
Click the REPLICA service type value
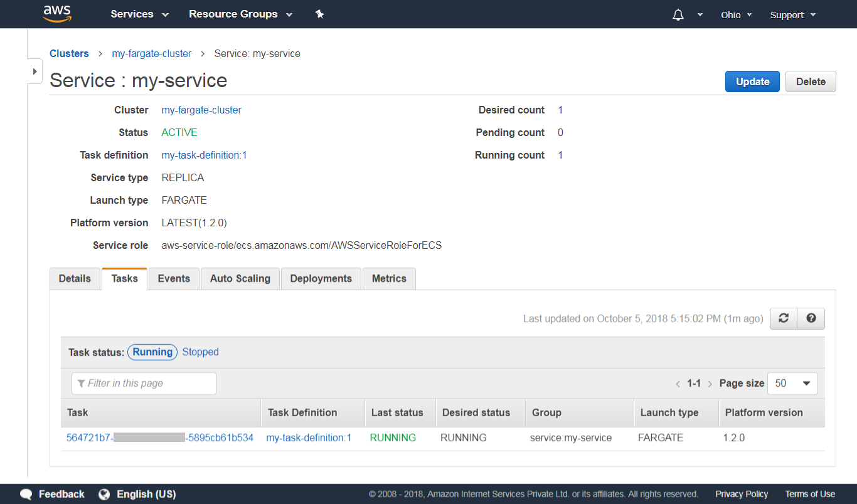pyautogui.click(x=183, y=178)
